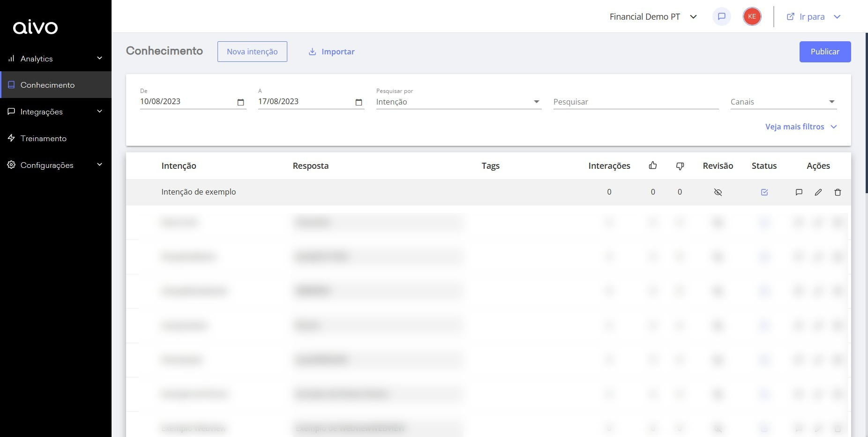Click the Pesquisar search field
The image size is (868, 437).
pos(636,102)
